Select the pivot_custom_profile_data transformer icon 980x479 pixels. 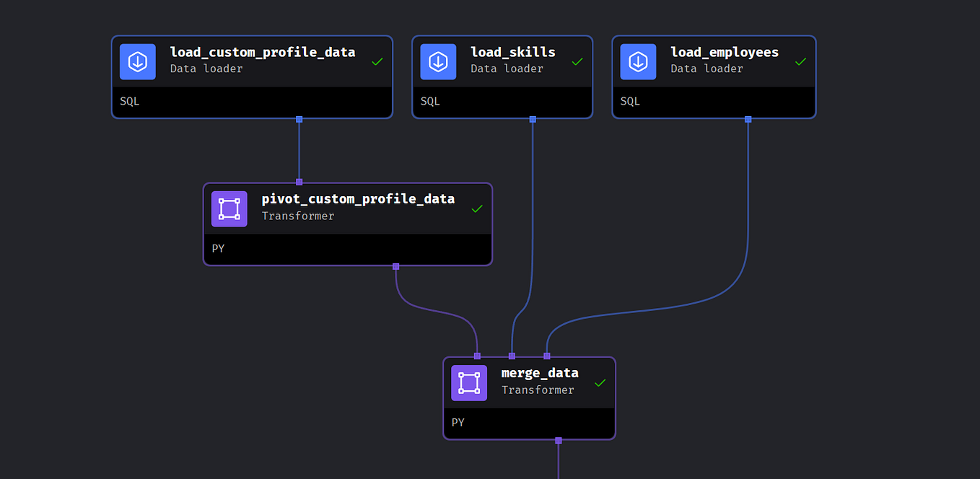tap(229, 208)
